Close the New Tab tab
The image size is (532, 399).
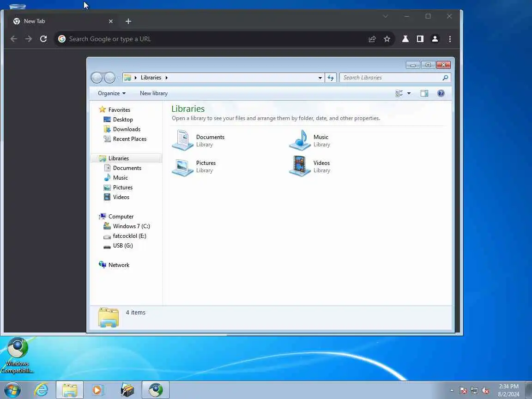click(111, 21)
